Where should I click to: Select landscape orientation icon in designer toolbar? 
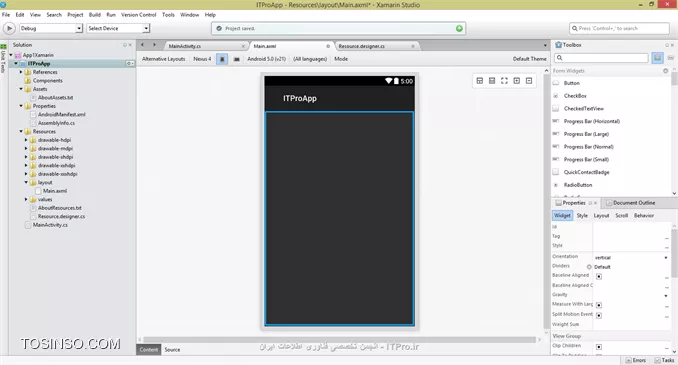(x=237, y=59)
